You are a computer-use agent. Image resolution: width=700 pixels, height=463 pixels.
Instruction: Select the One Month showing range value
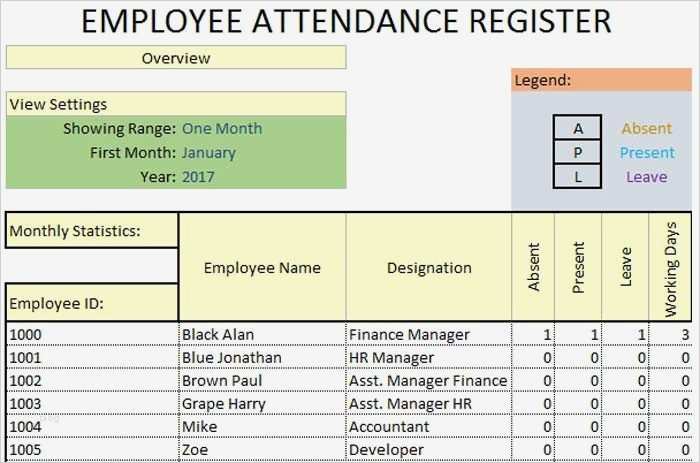(221, 129)
